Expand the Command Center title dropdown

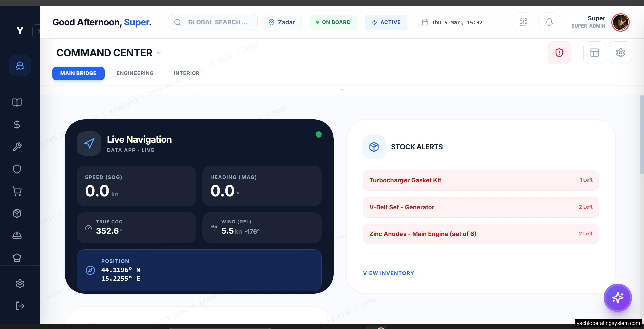pos(159,53)
